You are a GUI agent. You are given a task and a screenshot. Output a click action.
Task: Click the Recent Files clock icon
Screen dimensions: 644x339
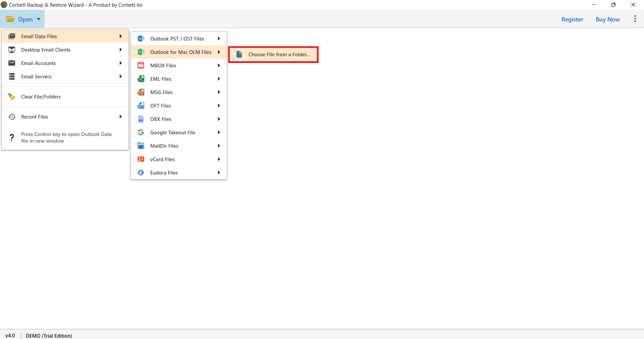click(12, 117)
